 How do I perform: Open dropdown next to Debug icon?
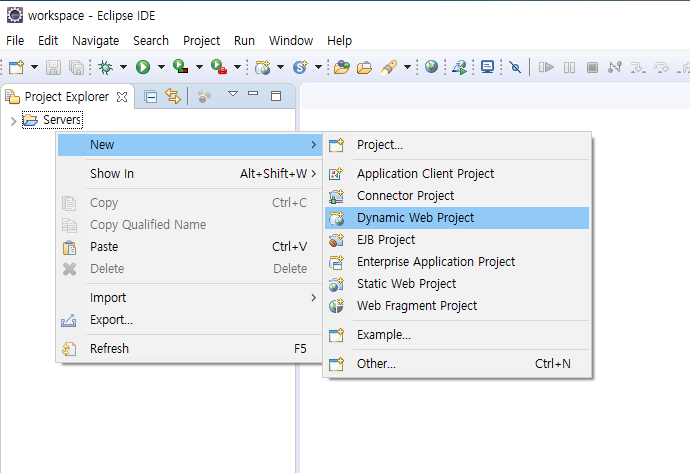pos(124,67)
